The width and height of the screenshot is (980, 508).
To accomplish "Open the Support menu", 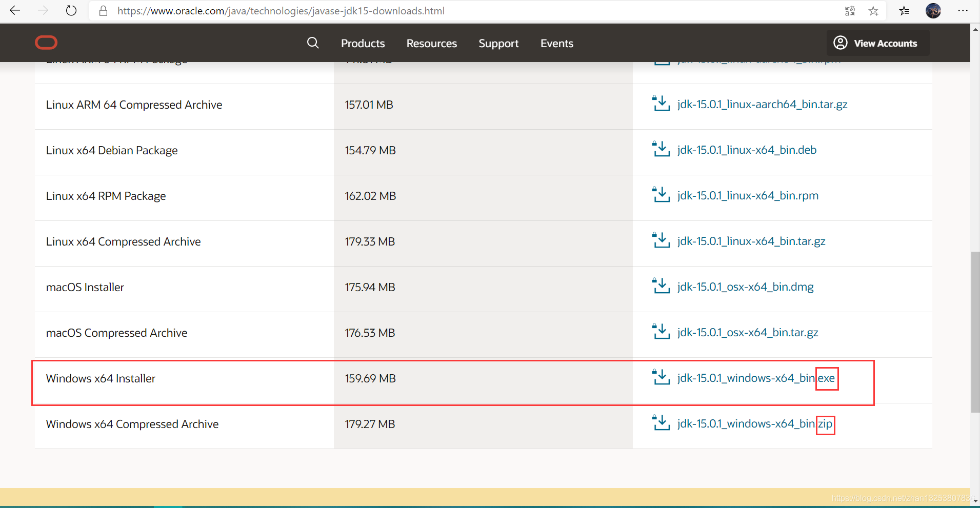I will pyautogui.click(x=498, y=44).
